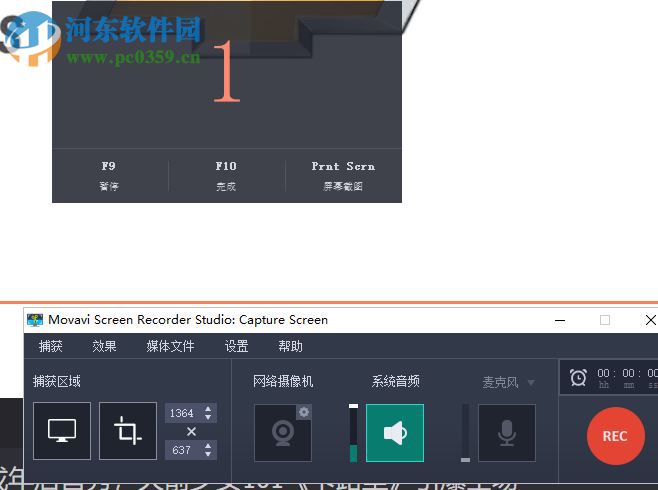Click the hh hours timer field
This screenshot has height=490, width=658.
point(603,377)
